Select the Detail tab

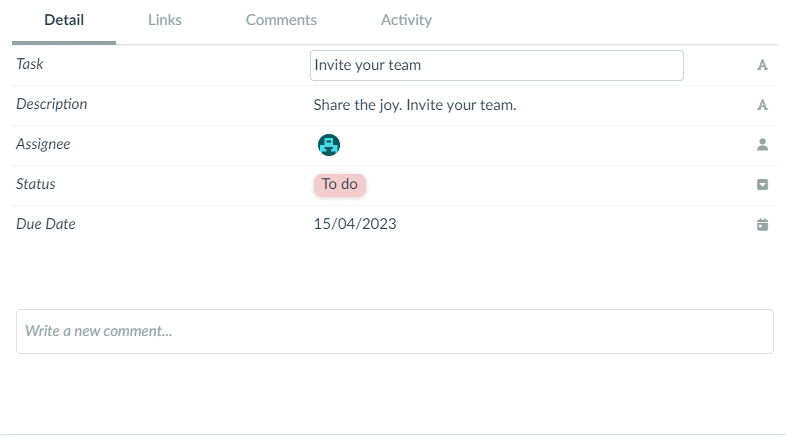[64, 20]
